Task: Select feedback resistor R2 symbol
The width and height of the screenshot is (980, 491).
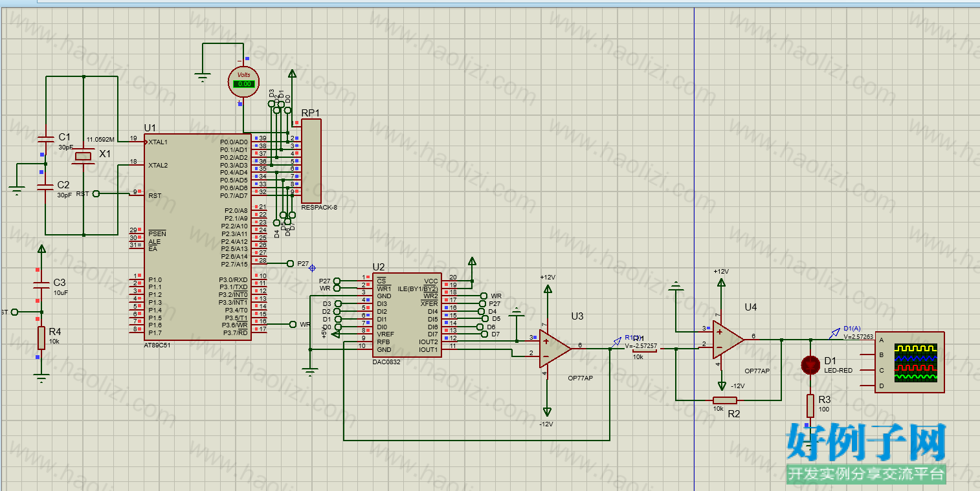Action: [x=724, y=400]
